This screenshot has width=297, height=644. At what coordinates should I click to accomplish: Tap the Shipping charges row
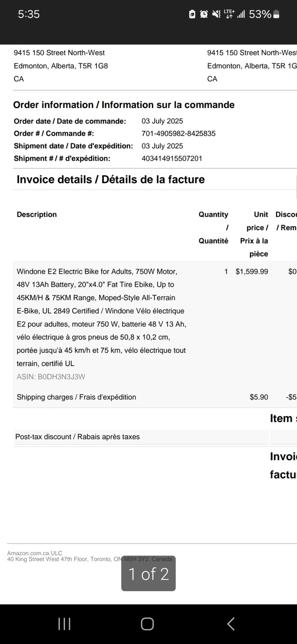coord(155,397)
